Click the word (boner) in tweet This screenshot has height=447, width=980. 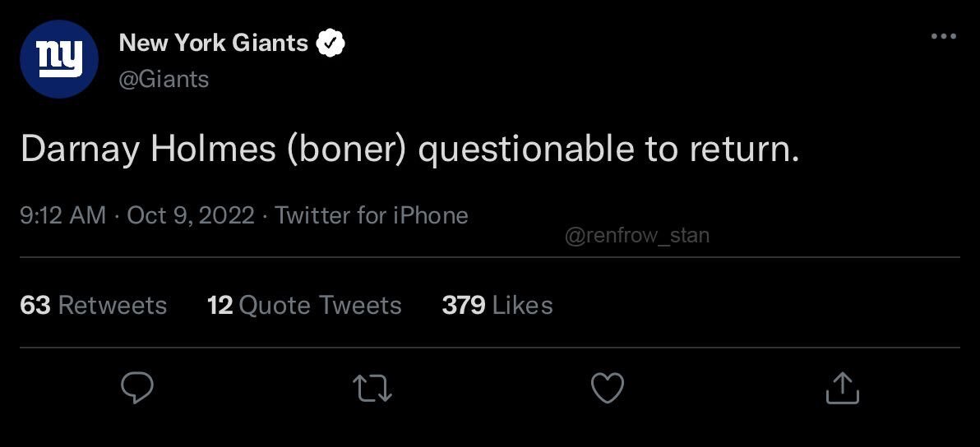[347, 150]
